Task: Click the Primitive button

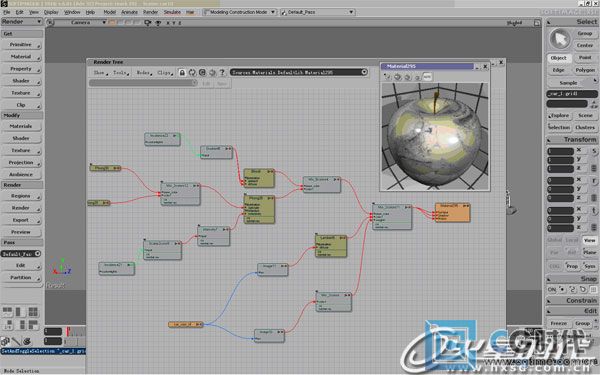Action: click(x=22, y=45)
